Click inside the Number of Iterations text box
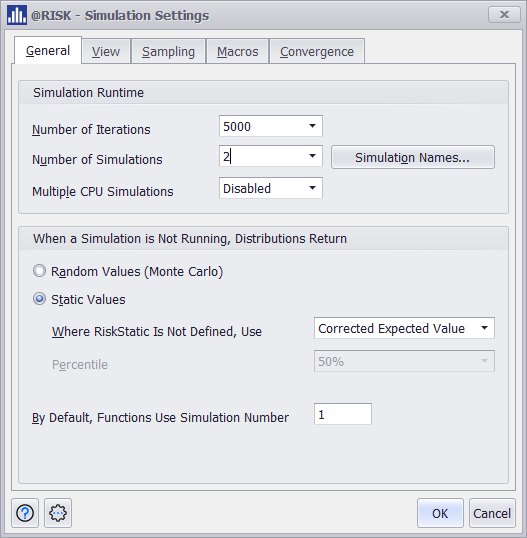Screen dimensions: 527x538 click(x=262, y=126)
